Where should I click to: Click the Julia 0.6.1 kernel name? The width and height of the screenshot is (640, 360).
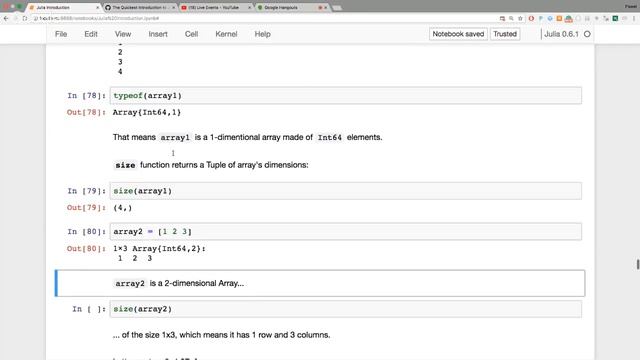click(x=561, y=34)
